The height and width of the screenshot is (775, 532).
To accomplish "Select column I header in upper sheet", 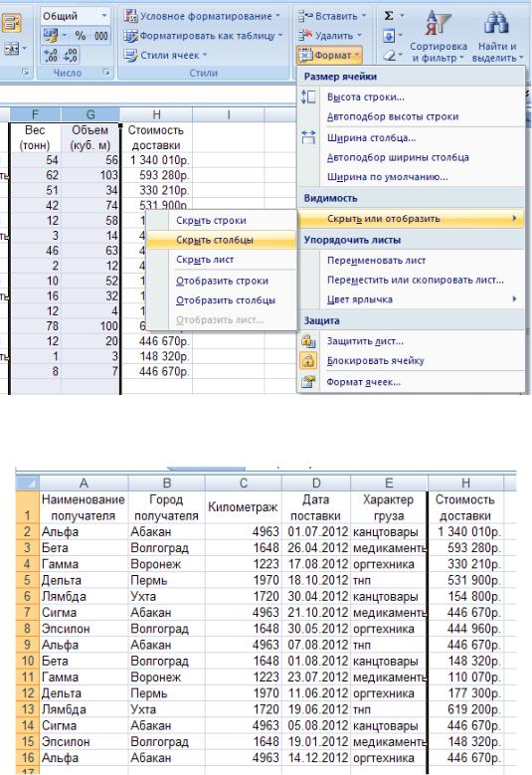I will click(x=228, y=115).
